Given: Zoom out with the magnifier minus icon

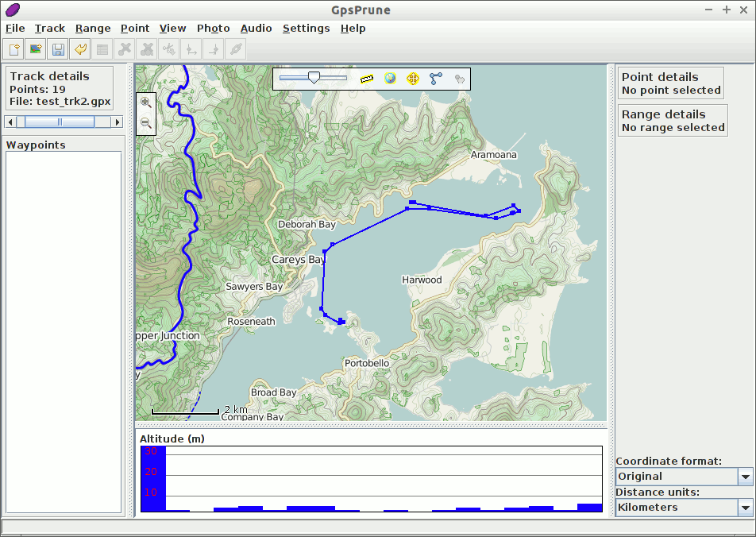Looking at the screenshot, I should point(146,123).
